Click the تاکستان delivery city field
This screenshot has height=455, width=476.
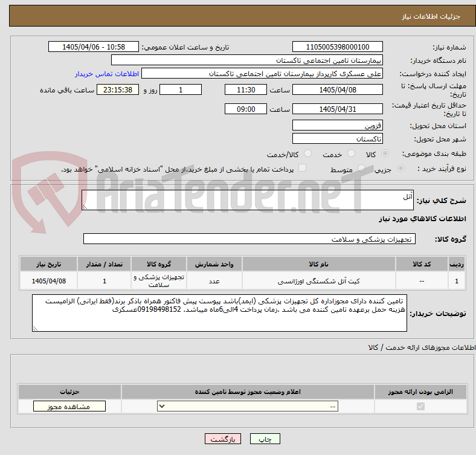(x=337, y=138)
